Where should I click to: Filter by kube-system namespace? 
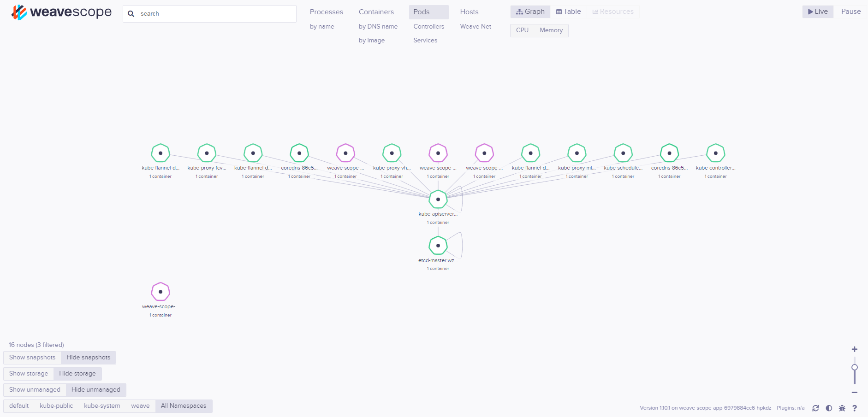click(x=102, y=406)
